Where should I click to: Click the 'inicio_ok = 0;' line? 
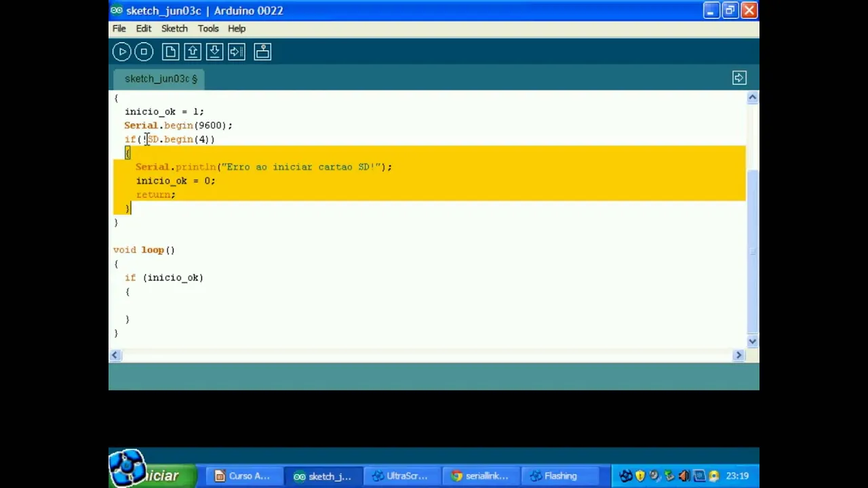coord(176,181)
